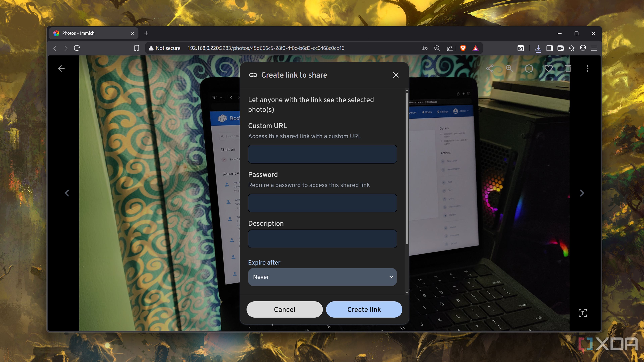Click the share icon in viewer toolbar

[x=490, y=68]
